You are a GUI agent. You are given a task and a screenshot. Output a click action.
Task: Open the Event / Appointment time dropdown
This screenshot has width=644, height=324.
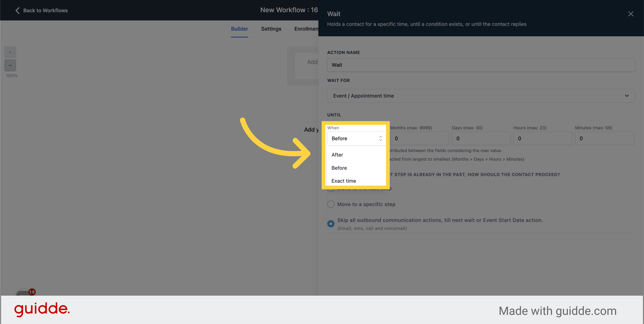(480, 96)
